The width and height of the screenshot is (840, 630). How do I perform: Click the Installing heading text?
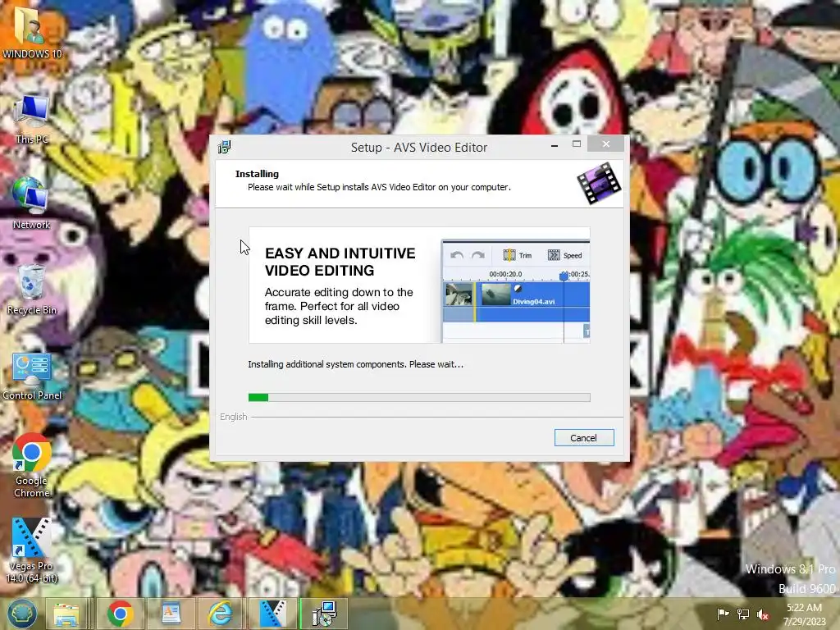coord(257,174)
